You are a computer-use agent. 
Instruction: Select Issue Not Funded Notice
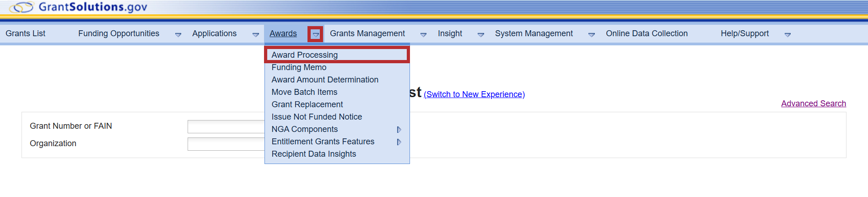point(317,117)
